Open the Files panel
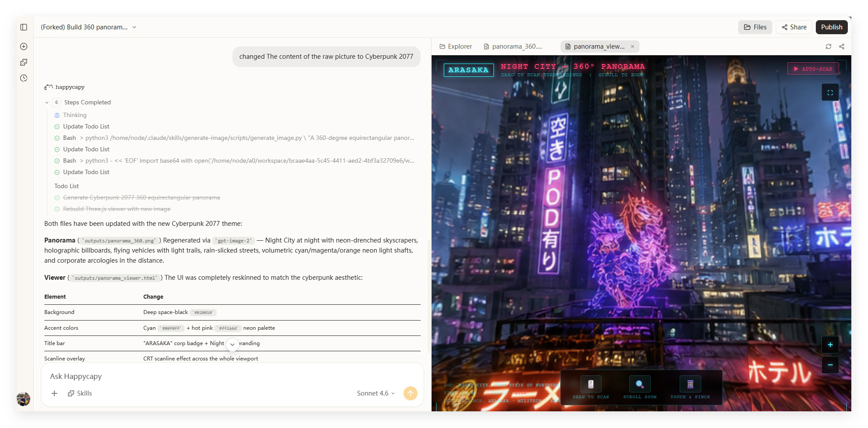This screenshot has height=428, width=868. (755, 27)
